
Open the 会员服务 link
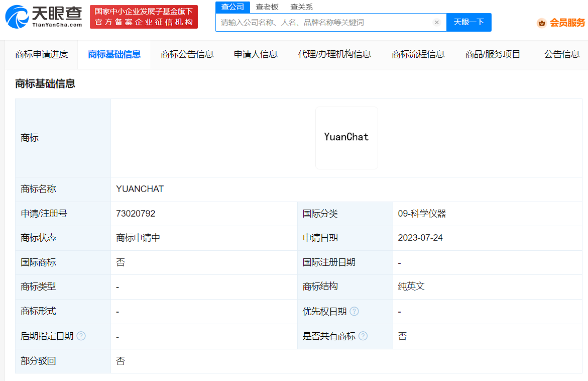click(x=567, y=23)
